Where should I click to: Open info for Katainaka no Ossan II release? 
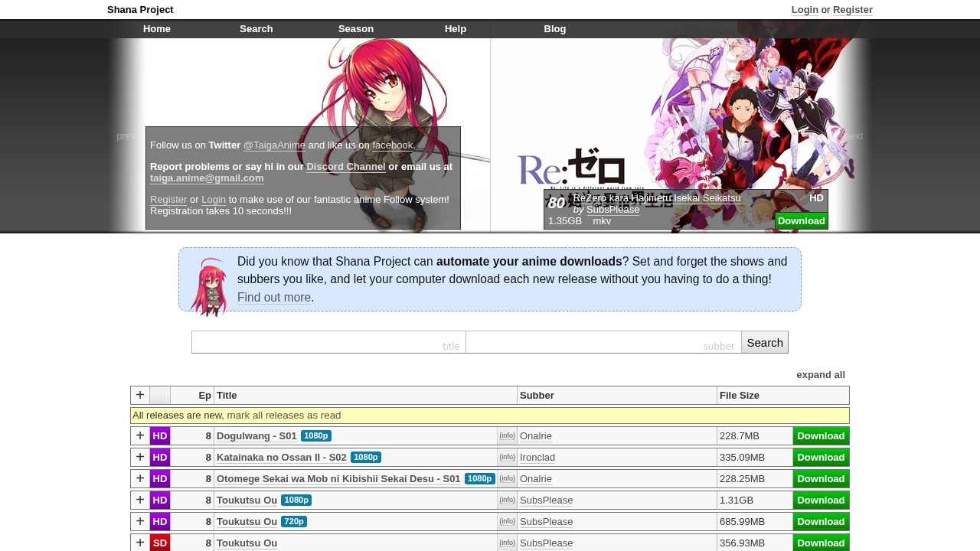(507, 457)
